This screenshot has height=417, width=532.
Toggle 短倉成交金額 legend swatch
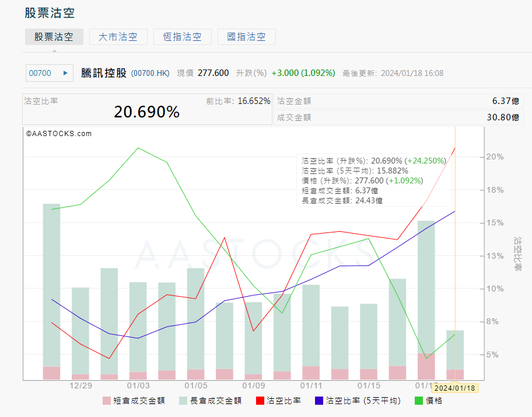[107, 401]
